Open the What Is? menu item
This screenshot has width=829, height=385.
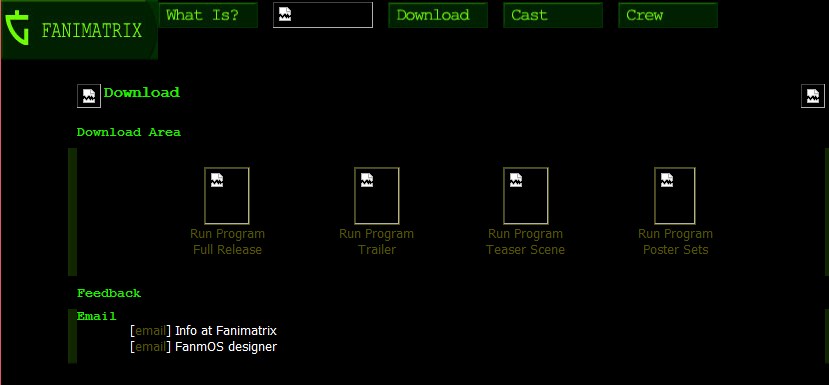(x=208, y=15)
